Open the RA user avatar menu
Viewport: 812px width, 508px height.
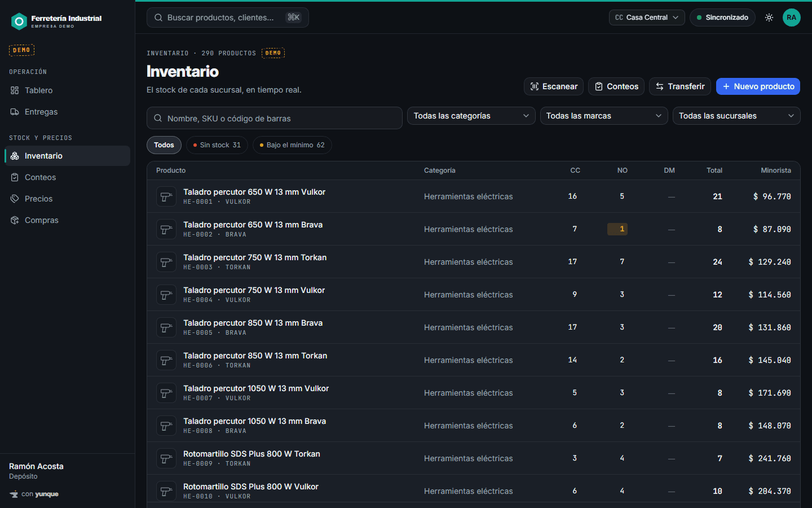(x=792, y=17)
